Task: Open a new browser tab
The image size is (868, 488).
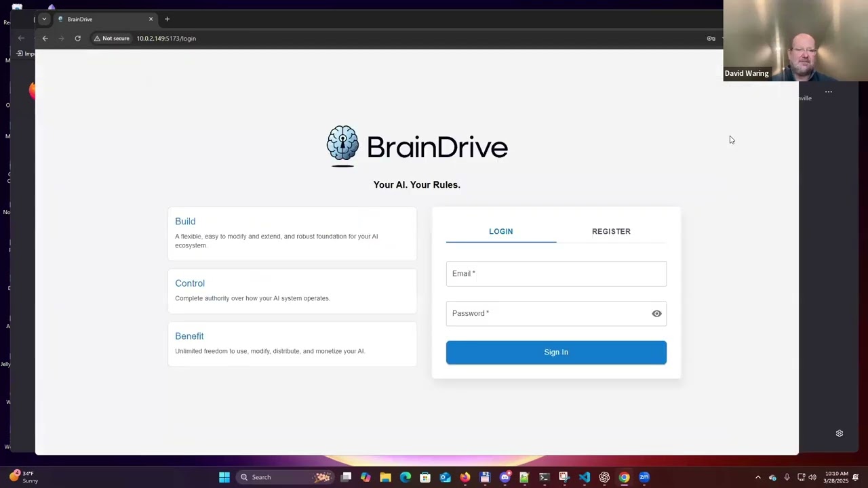Action: coord(167,19)
